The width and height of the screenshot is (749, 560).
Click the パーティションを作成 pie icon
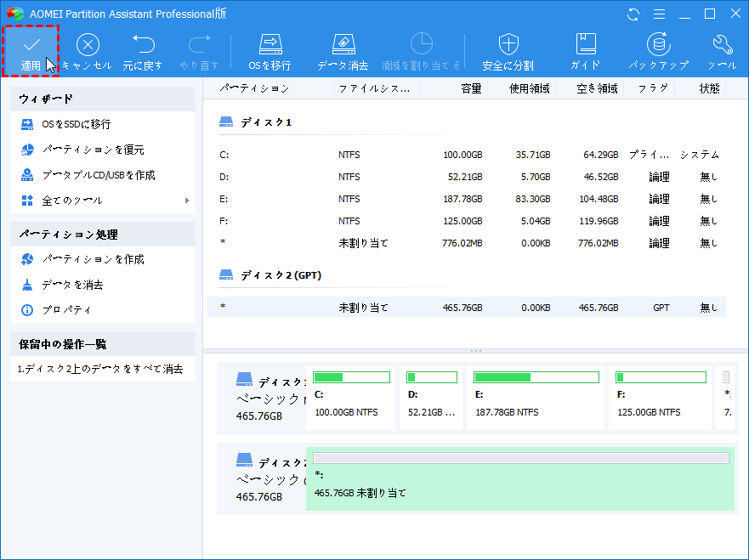(27, 259)
